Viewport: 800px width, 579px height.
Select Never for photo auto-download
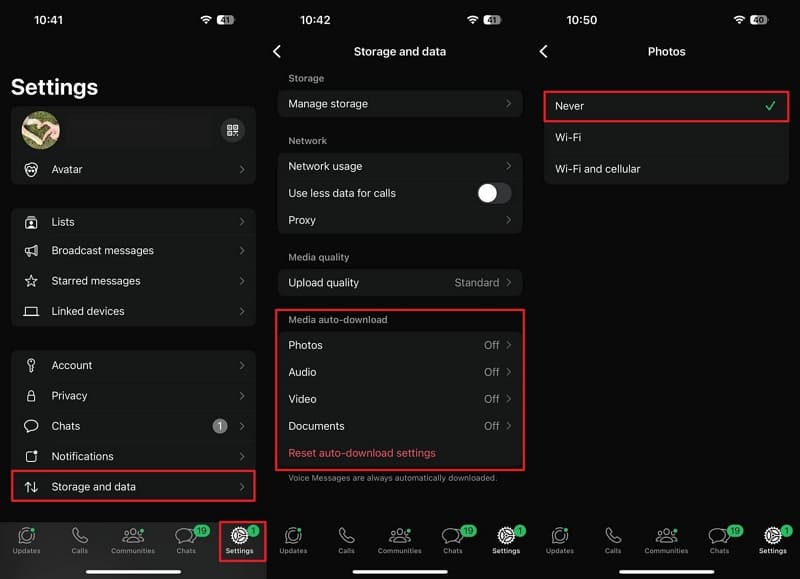click(x=666, y=106)
